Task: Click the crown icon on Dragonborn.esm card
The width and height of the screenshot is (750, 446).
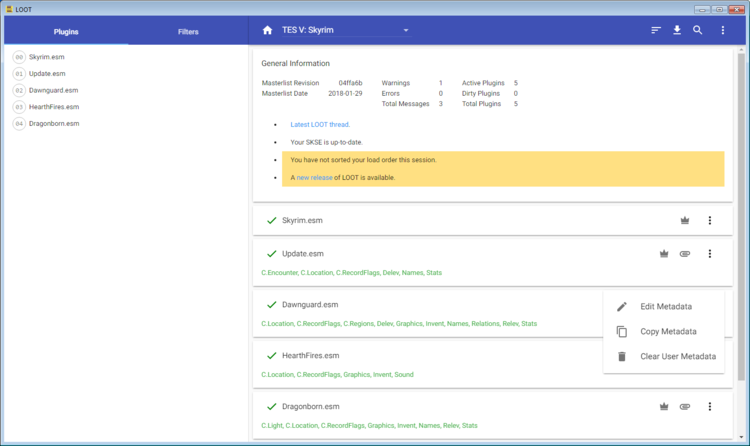Action: tap(664, 406)
